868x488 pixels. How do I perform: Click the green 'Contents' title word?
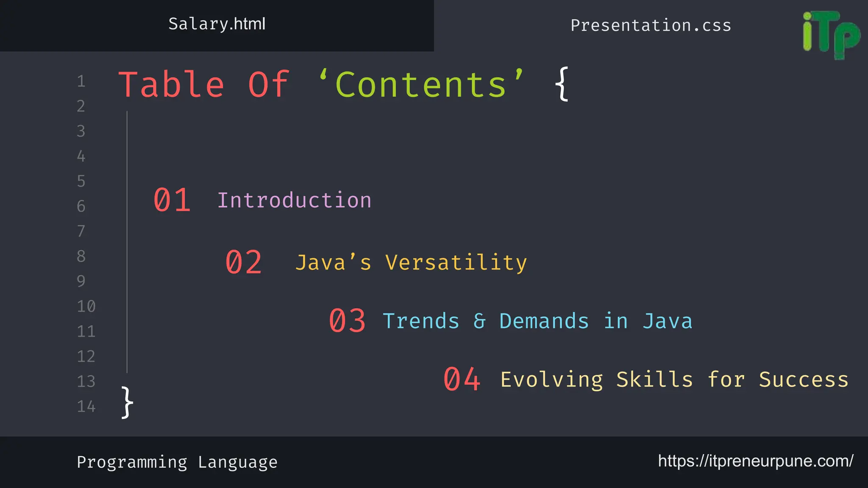point(421,85)
